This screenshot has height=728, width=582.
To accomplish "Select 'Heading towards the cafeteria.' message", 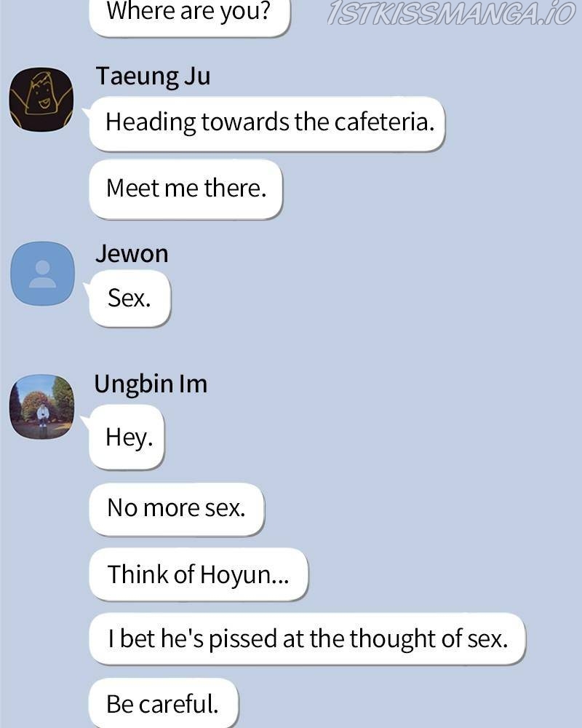I will click(x=267, y=123).
